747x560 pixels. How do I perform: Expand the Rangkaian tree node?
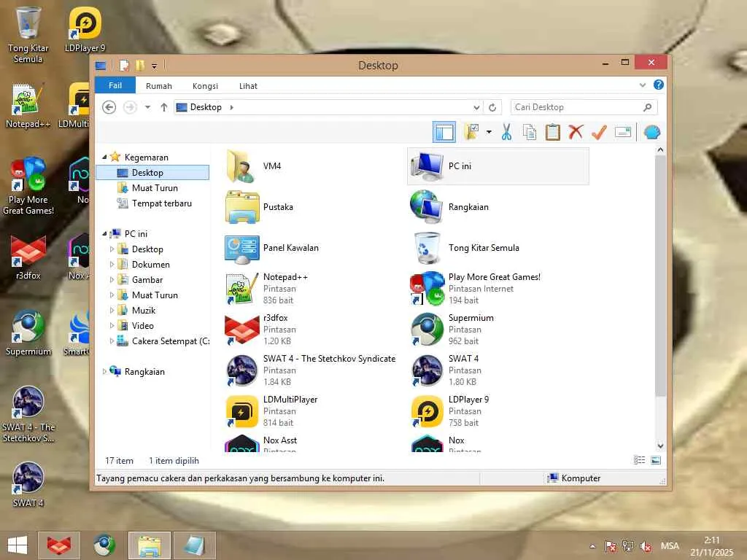pyautogui.click(x=104, y=371)
